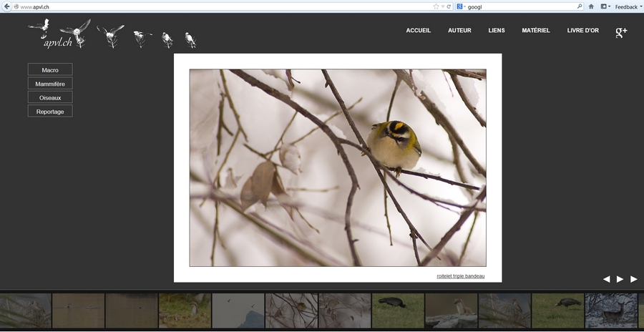This screenshot has width=644, height=332.
Task: Navigate to LIVRE D'OR page
Action: pyautogui.click(x=582, y=31)
